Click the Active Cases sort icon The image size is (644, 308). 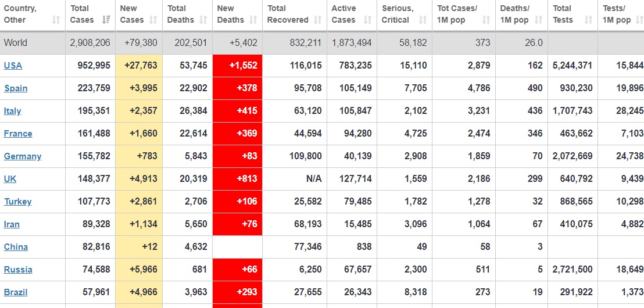tap(367, 20)
